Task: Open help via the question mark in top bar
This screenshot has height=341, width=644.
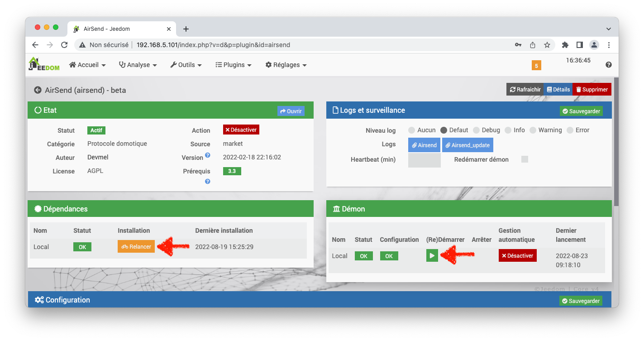Action: [609, 65]
